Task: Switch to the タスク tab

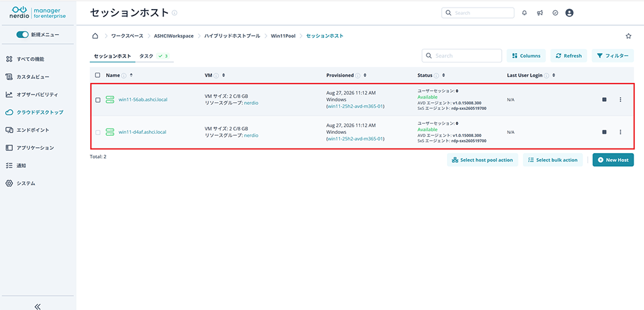Action: (155, 56)
